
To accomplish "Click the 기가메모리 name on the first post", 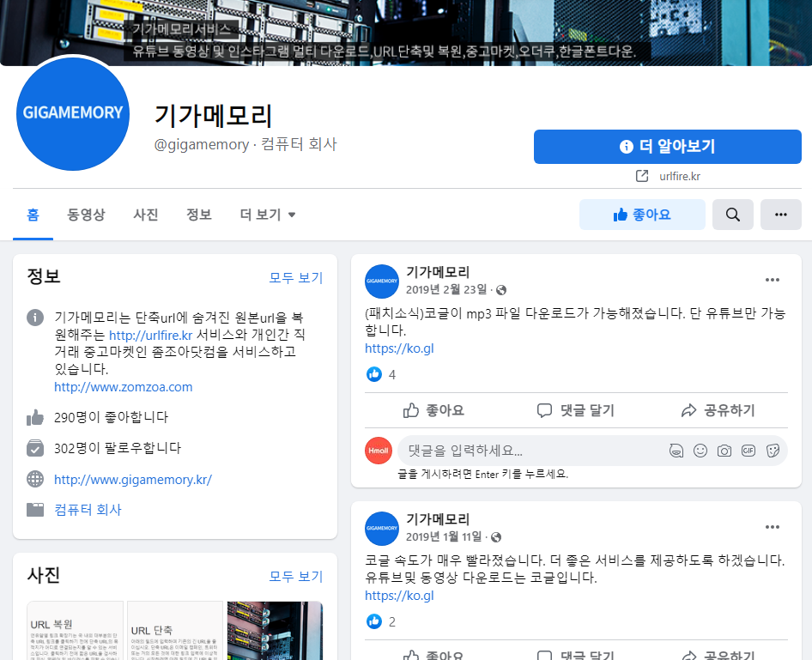I will [x=438, y=272].
